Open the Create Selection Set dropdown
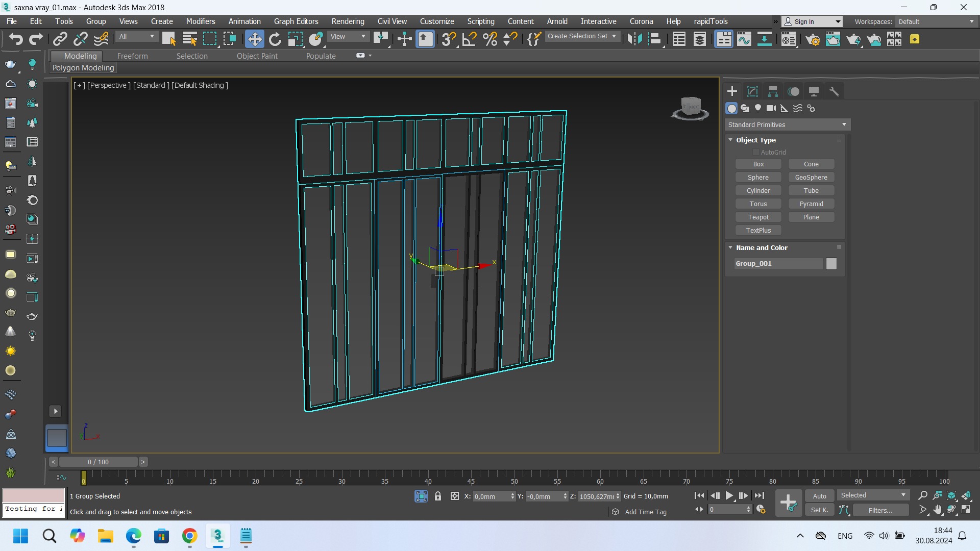Screen dimensions: 980x551 click(x=582, y=36)
